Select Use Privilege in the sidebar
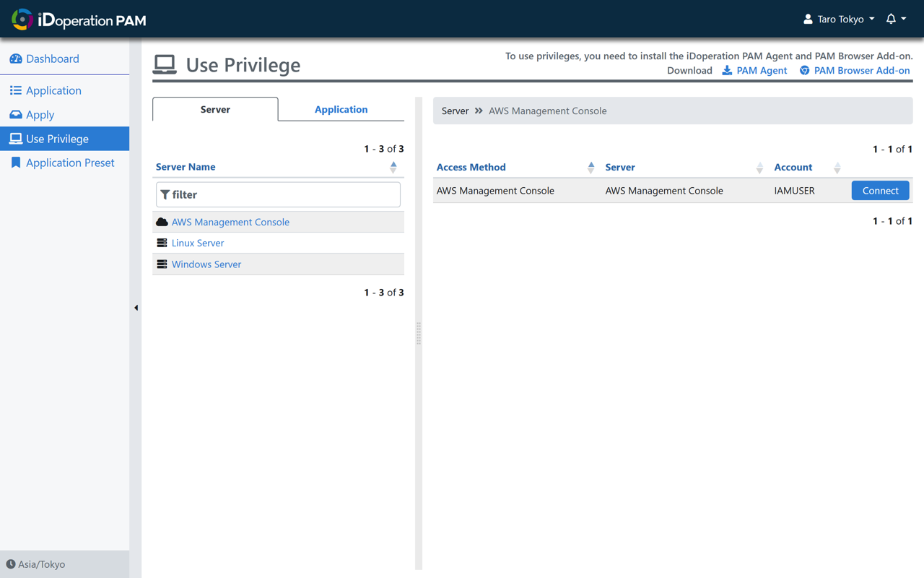Image resolution: width=924 pixels, height=578 pixels. 64,139
